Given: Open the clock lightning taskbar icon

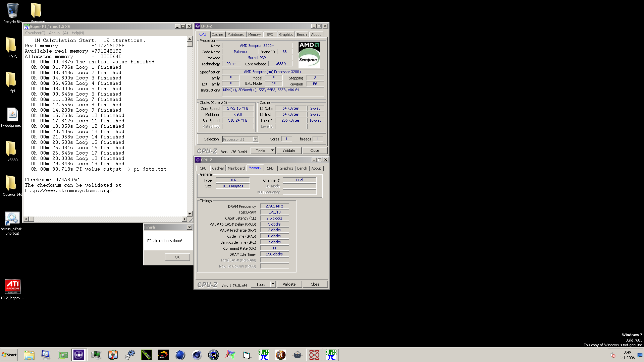Looking at the screenshot, I should click(x=214, y=355).
